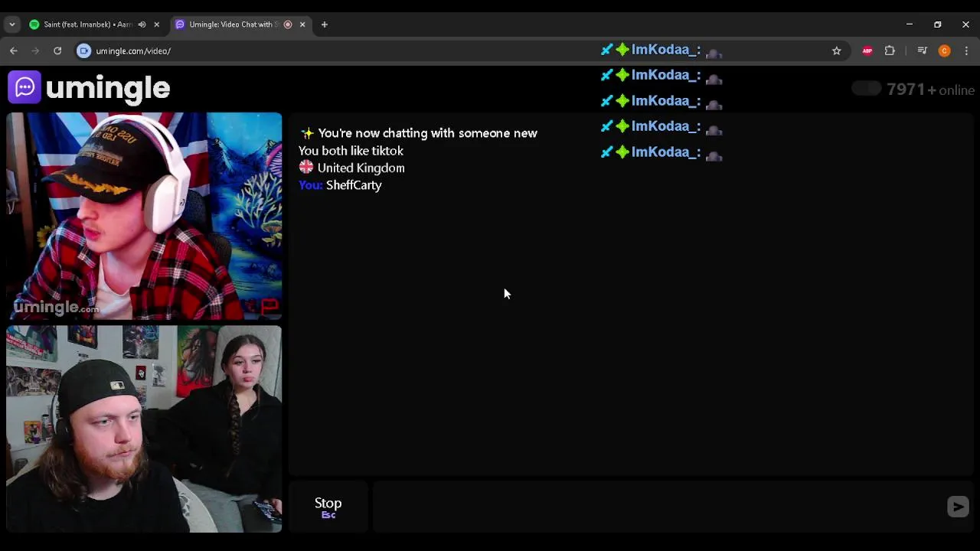The image size is (980, 551).
Task: Click the United Kingdom flag icon
Action: click(306, 167)
